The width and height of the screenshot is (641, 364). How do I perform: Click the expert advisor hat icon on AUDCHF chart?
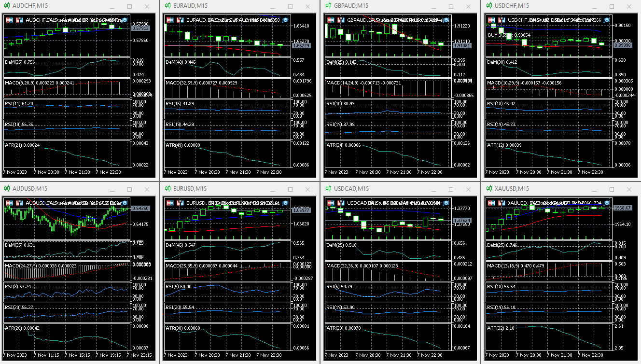[x=125, y=20]
